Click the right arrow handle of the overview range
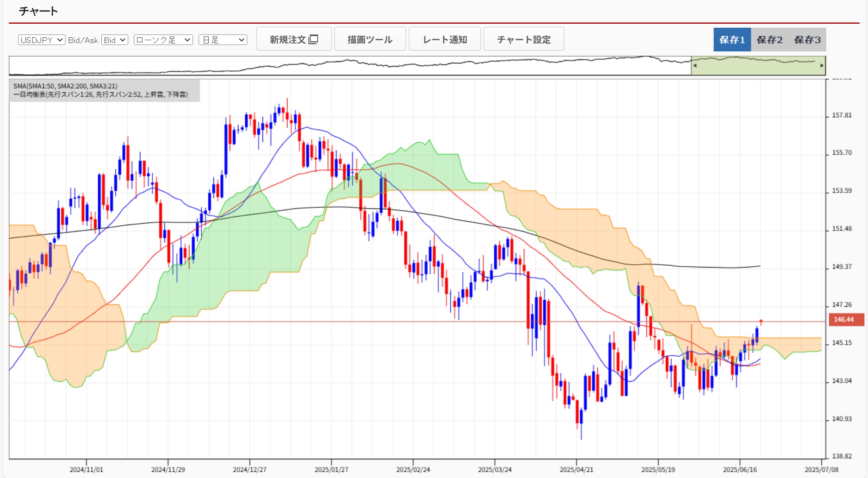This screenshot has height=478, width=868. pos(822,65)
